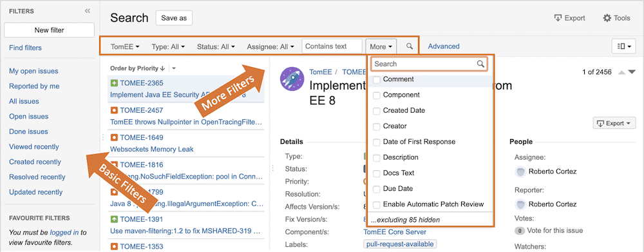Screen dimensions: 644x252
Task: Check the Description filter option
Action: pyautogui.click(x=376, y=158)
